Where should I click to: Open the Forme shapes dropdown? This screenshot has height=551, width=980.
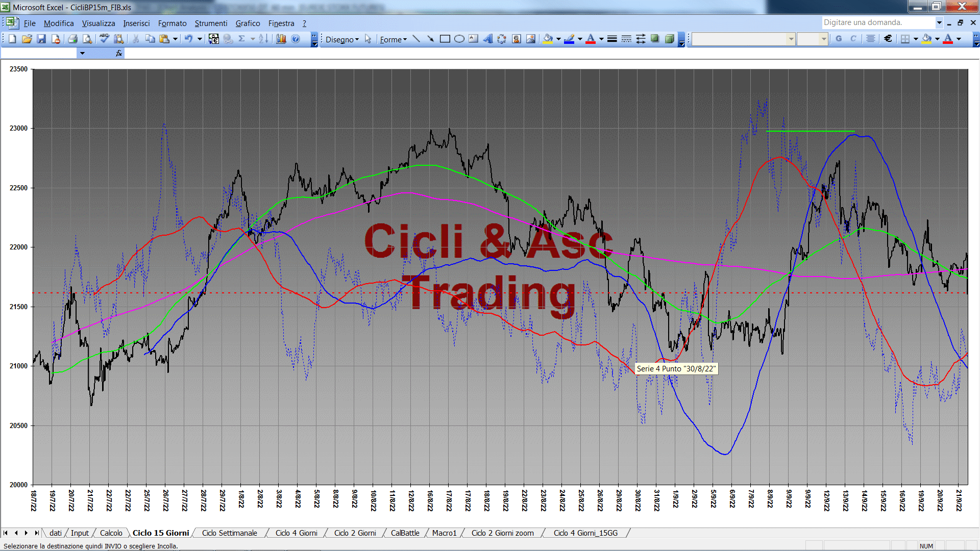point(394,39)
